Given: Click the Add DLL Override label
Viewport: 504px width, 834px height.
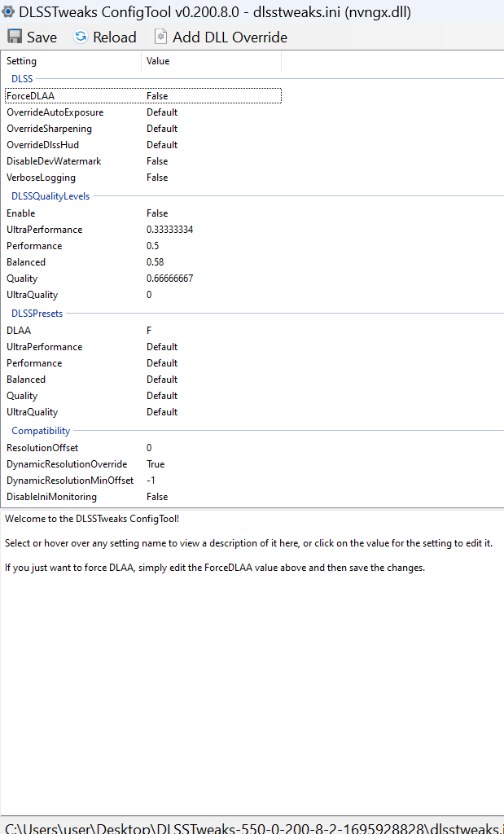Looking at the screenshot, I should [x=230, y=37].
